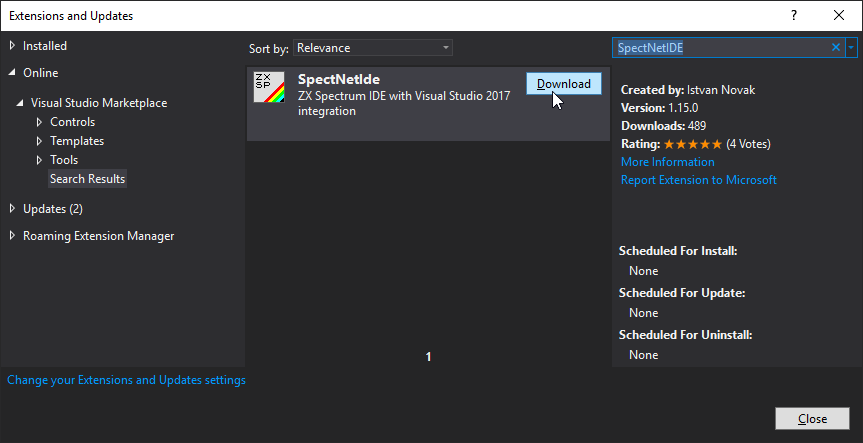Expand the Updates (2) category

coord(13,209)
